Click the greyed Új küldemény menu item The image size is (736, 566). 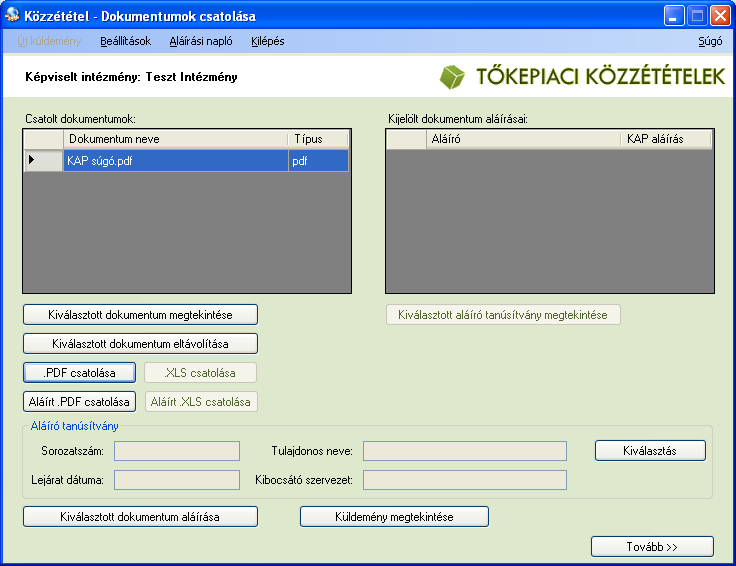[49, 41]
